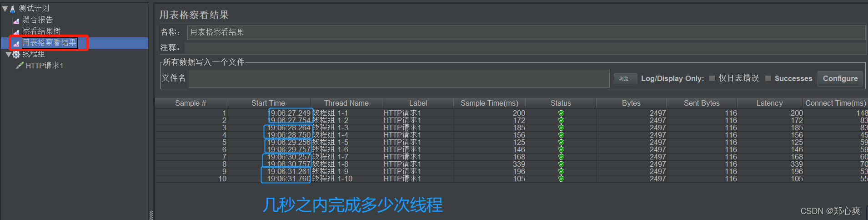Click the Configure button
868x220 pixels.
pos(840,78)
